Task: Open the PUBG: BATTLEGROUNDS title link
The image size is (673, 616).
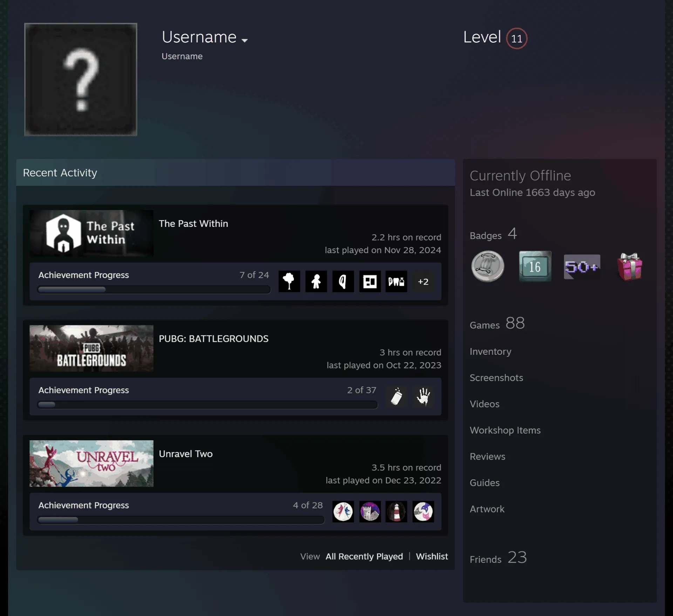Action: 213,338
